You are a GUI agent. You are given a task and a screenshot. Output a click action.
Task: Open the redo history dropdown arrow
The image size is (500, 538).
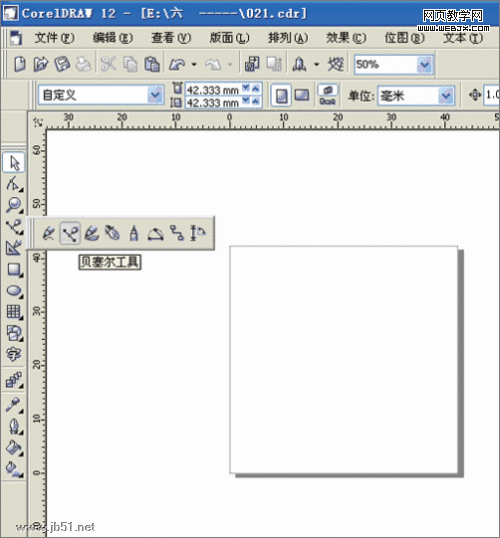click(x=230, y=65)
